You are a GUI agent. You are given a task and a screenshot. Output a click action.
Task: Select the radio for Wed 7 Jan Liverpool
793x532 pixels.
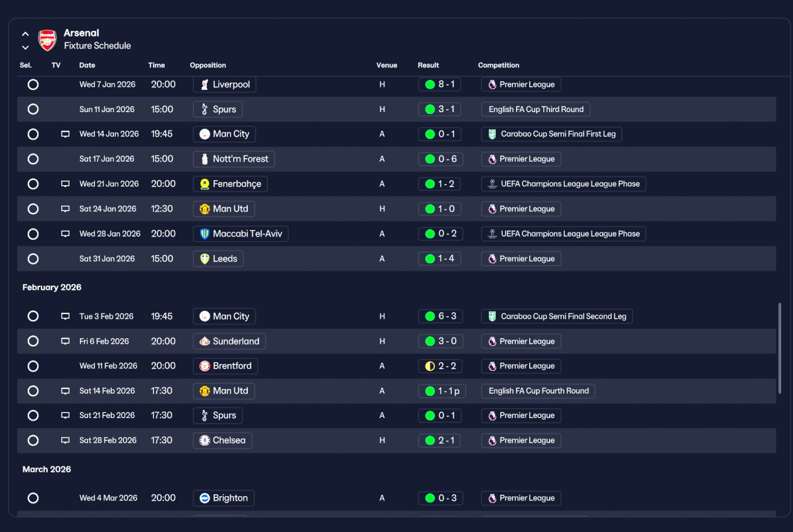click(x=33, y=84)
